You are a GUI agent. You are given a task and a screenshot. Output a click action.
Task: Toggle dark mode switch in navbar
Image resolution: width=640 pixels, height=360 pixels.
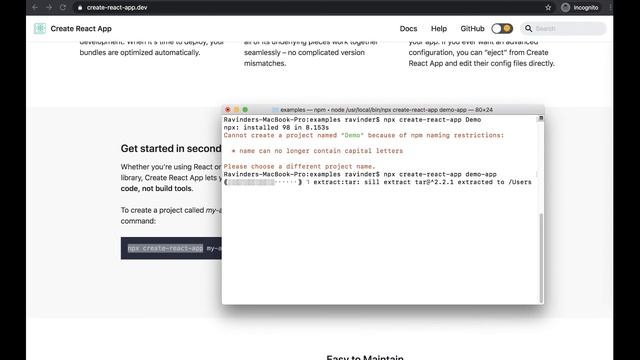pyautogui.click(x=502, y=29)
